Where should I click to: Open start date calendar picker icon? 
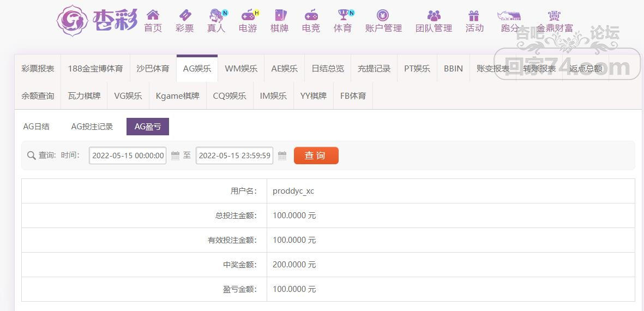(175, 155)
